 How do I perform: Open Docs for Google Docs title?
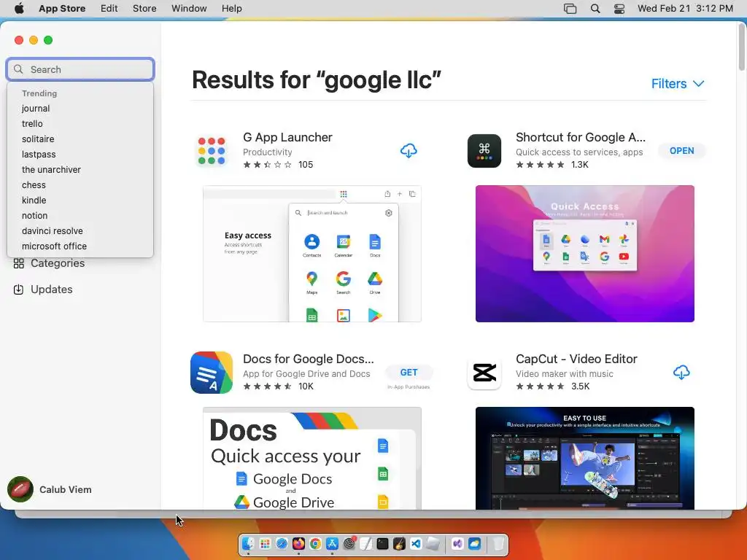tap(309, 359)
